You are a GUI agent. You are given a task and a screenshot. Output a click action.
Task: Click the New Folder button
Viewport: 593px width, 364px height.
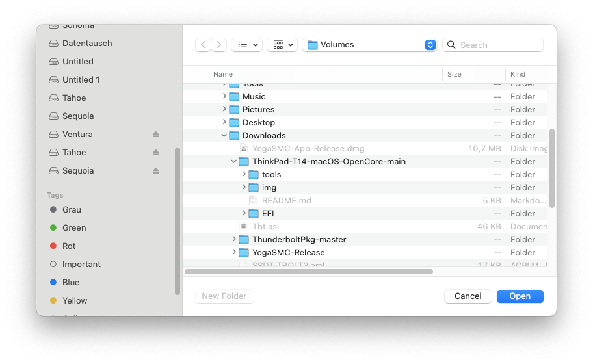pyautogui.click(x=224, y=296)
